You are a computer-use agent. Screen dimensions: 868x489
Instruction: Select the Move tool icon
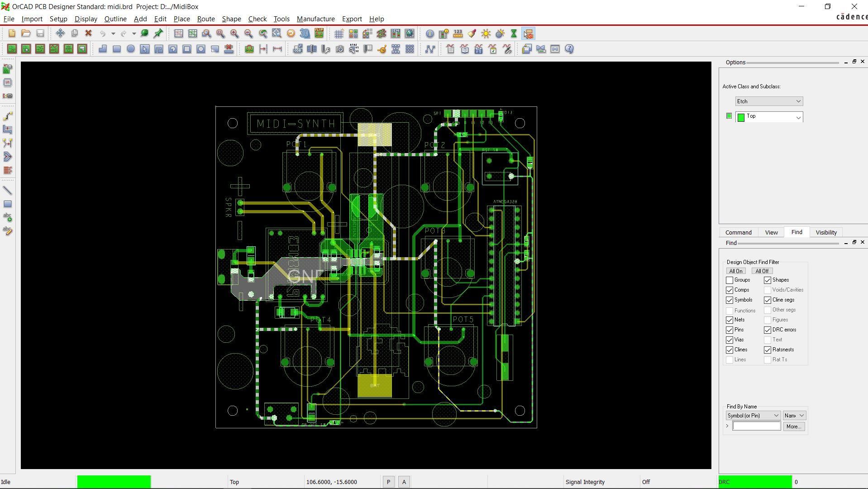[x=60, y=34]
